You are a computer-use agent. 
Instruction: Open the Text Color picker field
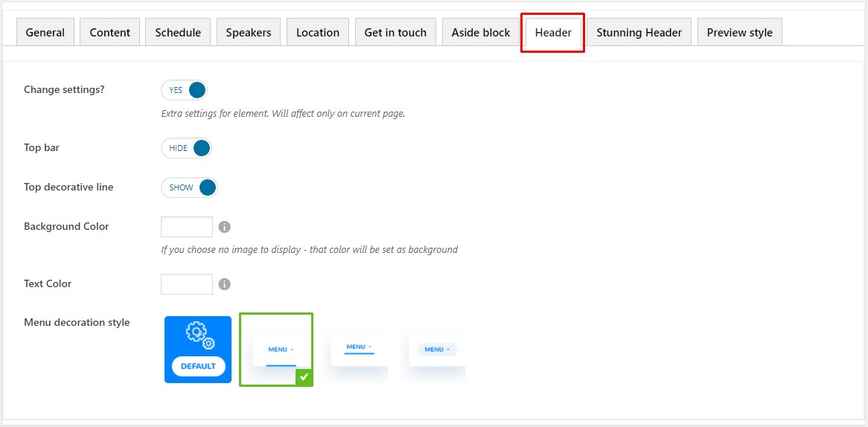pyautogui.click(x=187, y=284)
